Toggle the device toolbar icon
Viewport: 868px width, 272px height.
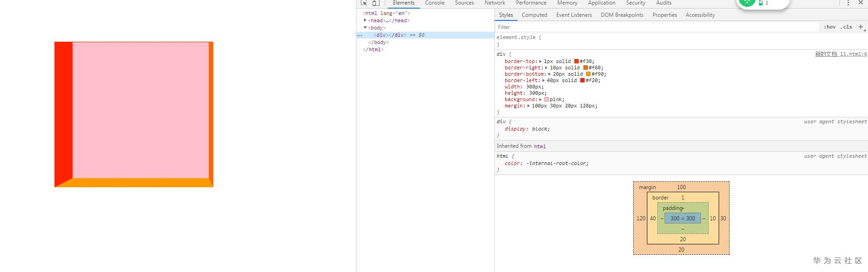point(376,3)
